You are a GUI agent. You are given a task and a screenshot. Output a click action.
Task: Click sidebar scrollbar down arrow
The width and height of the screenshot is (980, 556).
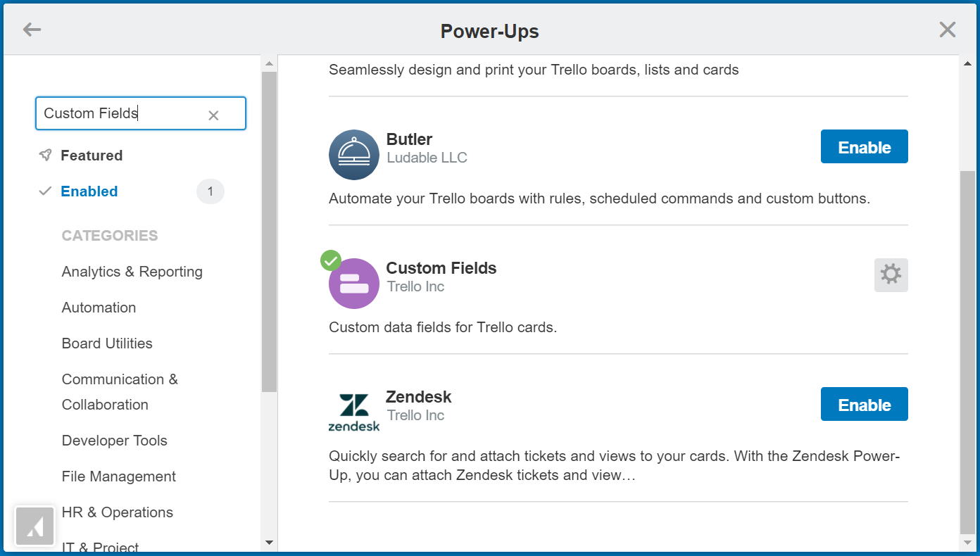[x=269, y=543]
